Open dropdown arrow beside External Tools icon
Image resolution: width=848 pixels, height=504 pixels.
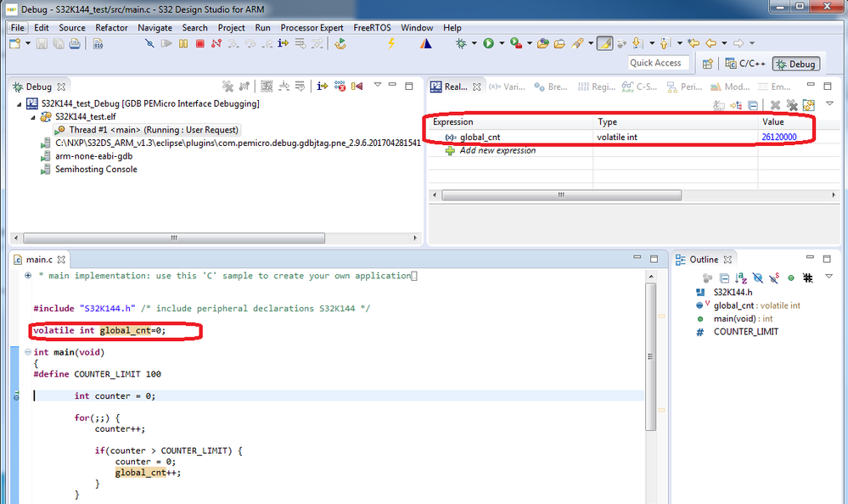click(530, 43)
